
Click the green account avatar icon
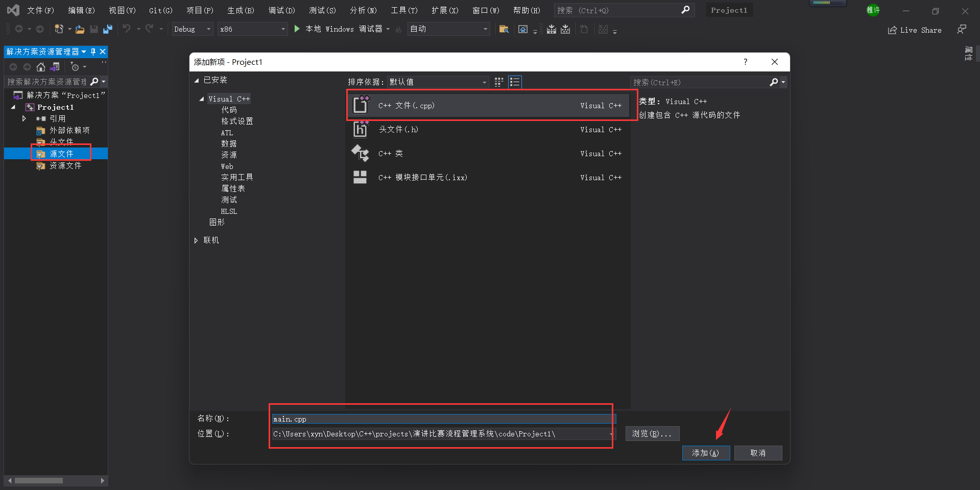click(x=873, y=10)
